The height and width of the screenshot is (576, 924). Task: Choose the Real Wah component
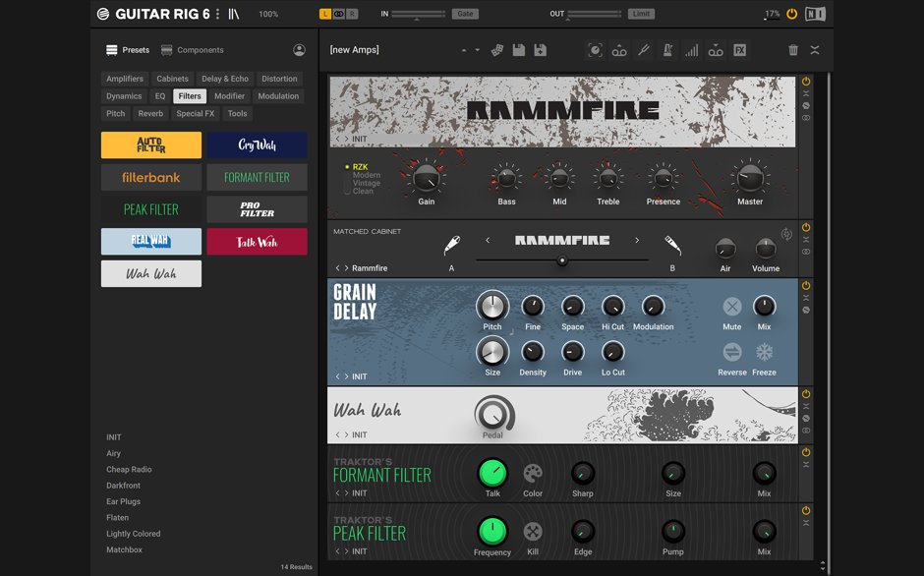click(x=150, y=242)
